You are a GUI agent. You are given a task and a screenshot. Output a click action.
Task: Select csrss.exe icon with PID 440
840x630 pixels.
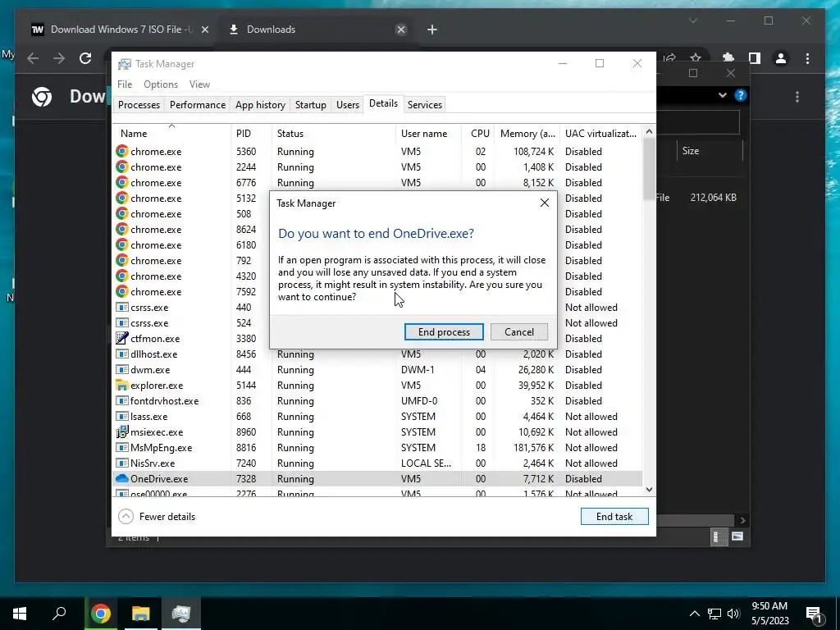(122, 308)
